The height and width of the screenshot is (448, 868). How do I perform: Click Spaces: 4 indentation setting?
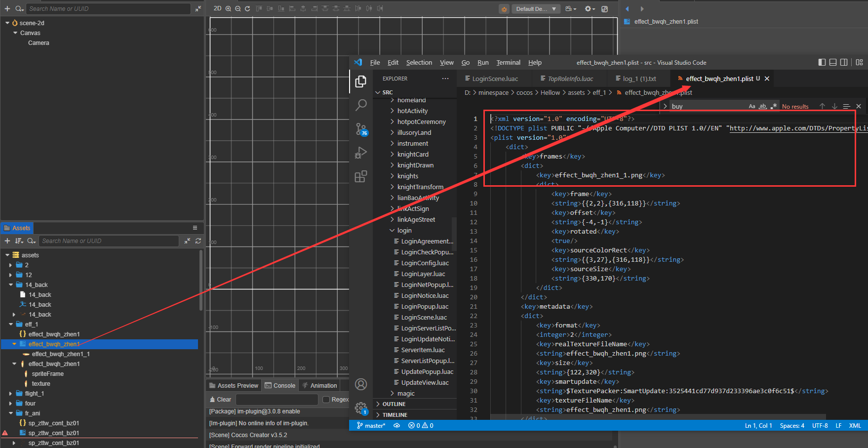[x=792, y=426]
